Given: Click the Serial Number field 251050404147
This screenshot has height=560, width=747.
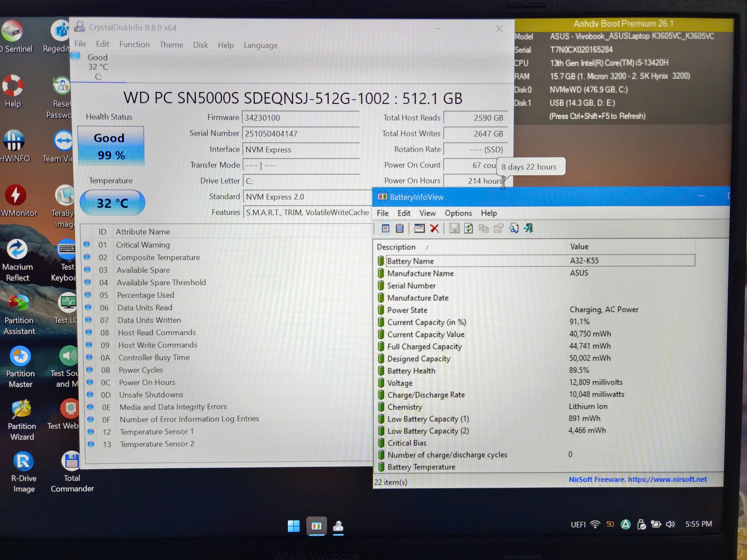Looking at the screenshot, I should click(301, 134).
